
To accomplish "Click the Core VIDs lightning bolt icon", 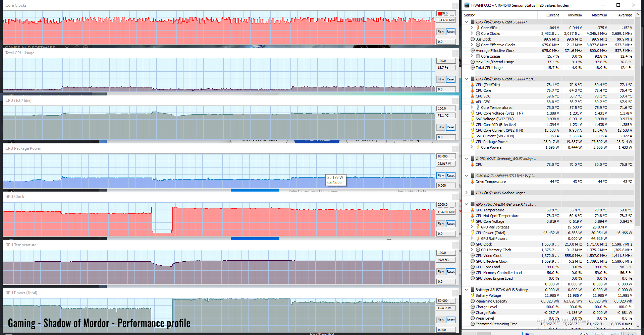I will 478,28.
